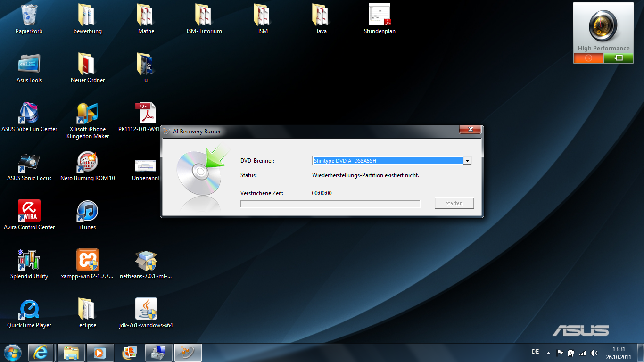This screenshot has height=362, width=644.
Task: Click the status text about Wiederherstellungs-Partition
Action: point(365,175)
